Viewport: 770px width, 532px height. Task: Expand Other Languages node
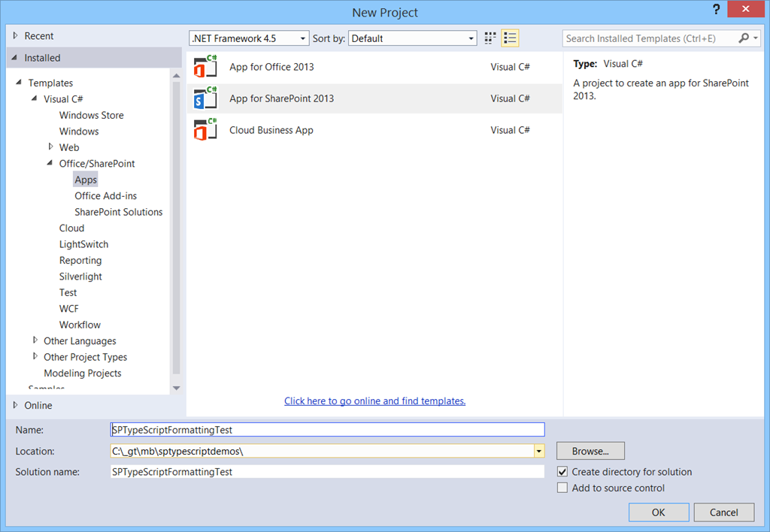[35, 340]
